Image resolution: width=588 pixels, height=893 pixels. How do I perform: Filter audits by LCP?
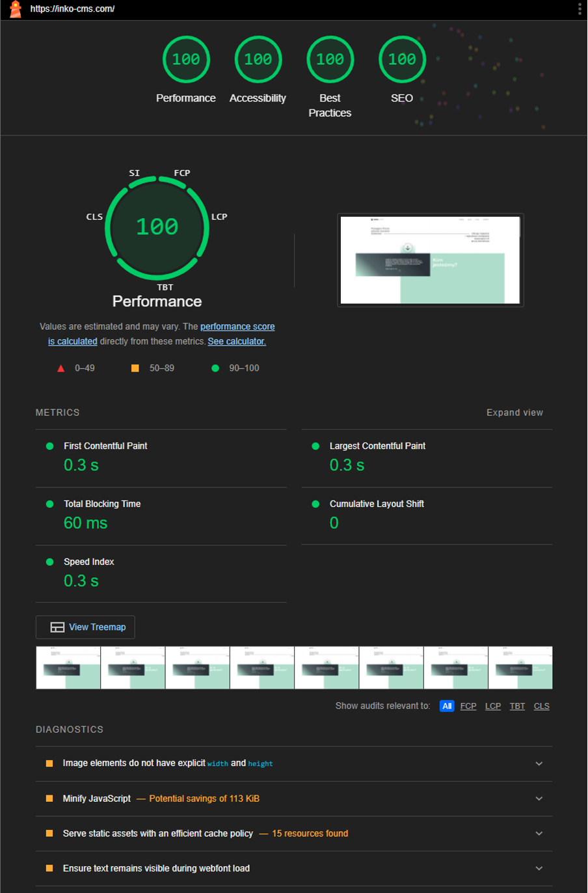click(x=493, y=706)
